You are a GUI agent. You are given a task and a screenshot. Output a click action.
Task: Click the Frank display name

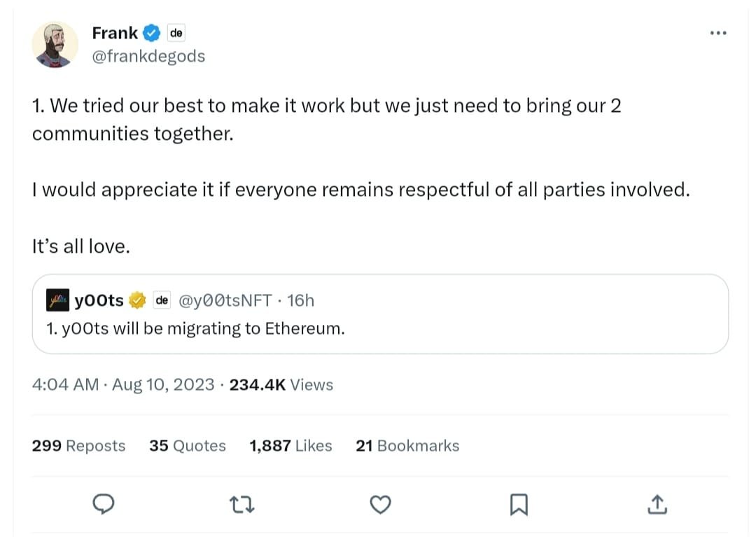115,33
